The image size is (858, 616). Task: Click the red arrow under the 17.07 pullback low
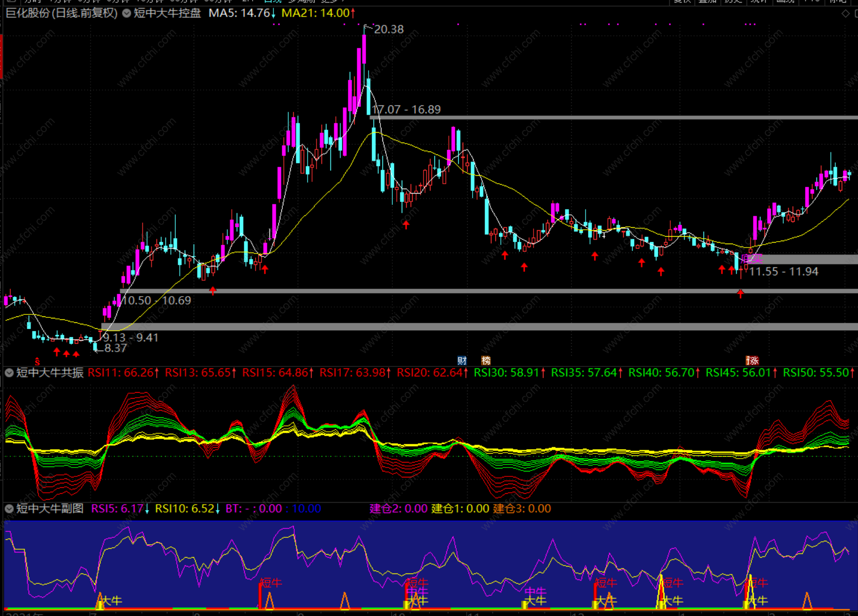click(x=406, y=225)
